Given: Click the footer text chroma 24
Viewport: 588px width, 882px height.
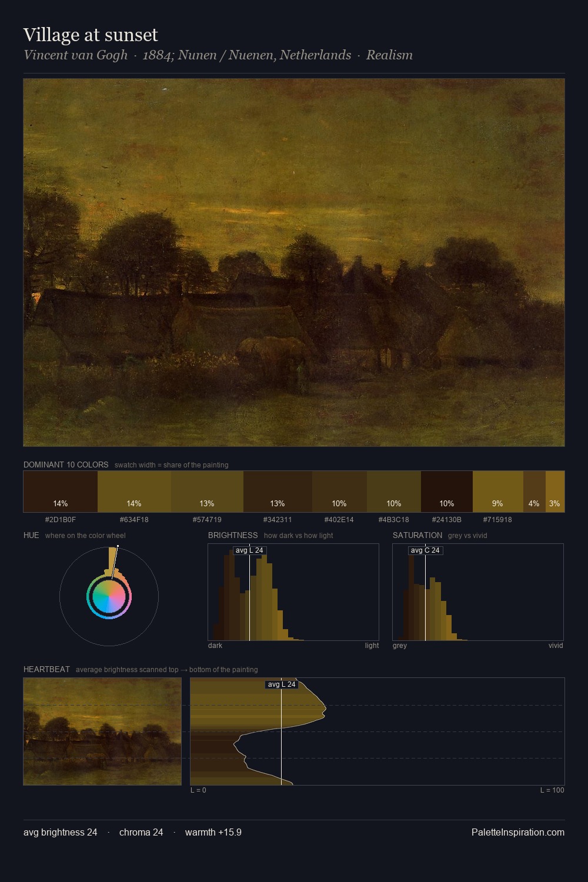Looking at the screenshot, I should pyautogui.click(x=141, y=833).
